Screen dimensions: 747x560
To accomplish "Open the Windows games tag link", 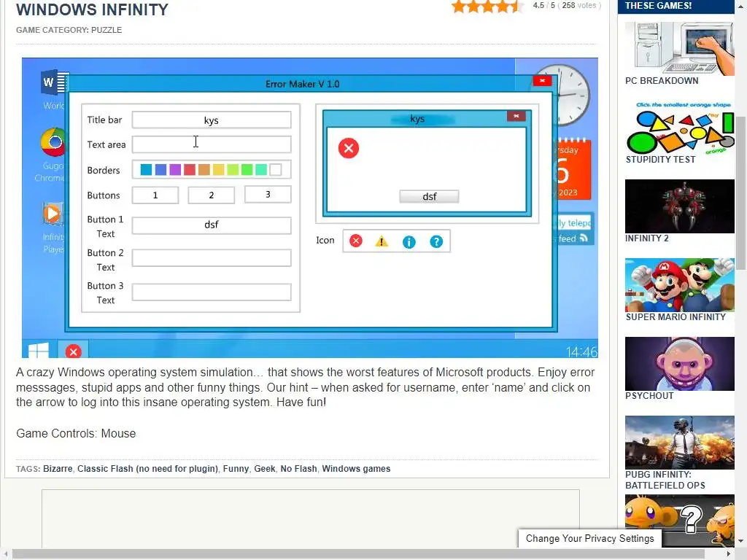I will (356, 469).
